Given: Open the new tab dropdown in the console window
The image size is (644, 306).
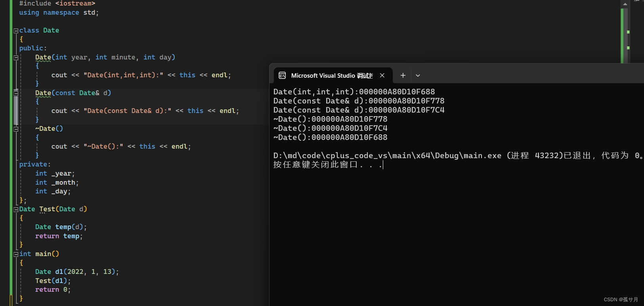Looking at the screenshot, I should click(x=418, y=75).
